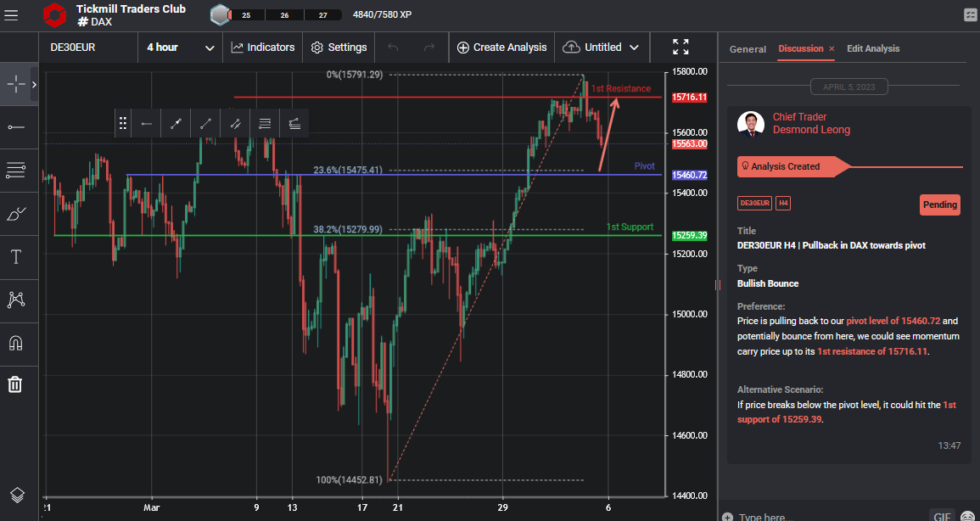Pick the trend line tool in floating toolbar
The height and width of the screenshot is (521, 980).
coord(205,124)
